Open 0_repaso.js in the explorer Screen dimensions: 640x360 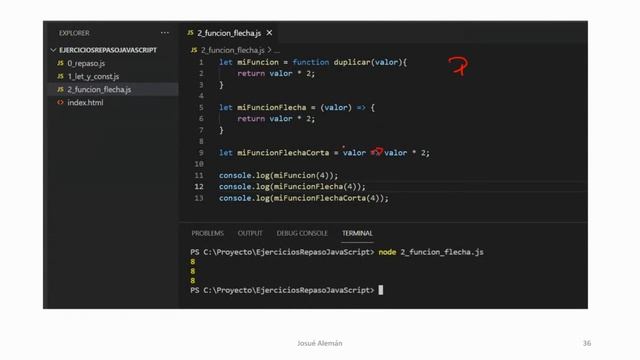86,63
